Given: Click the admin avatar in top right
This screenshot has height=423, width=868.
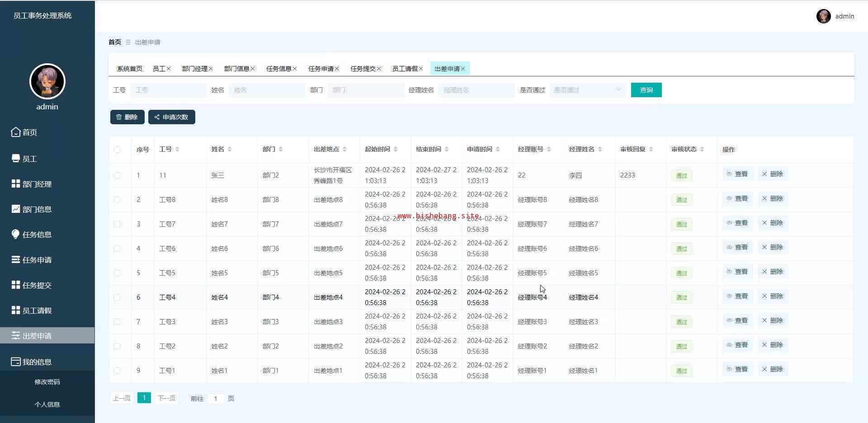Looking at the screenshot, I should coord(823,16).
